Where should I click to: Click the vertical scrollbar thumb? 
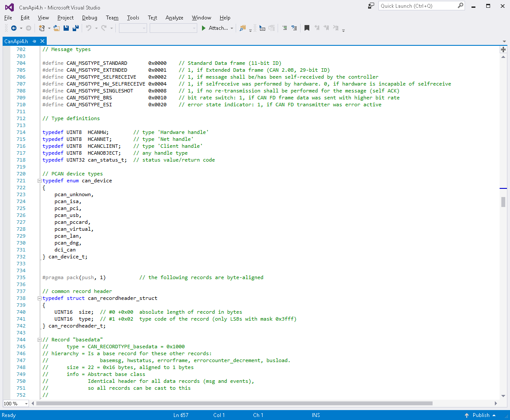coord(503,202)
